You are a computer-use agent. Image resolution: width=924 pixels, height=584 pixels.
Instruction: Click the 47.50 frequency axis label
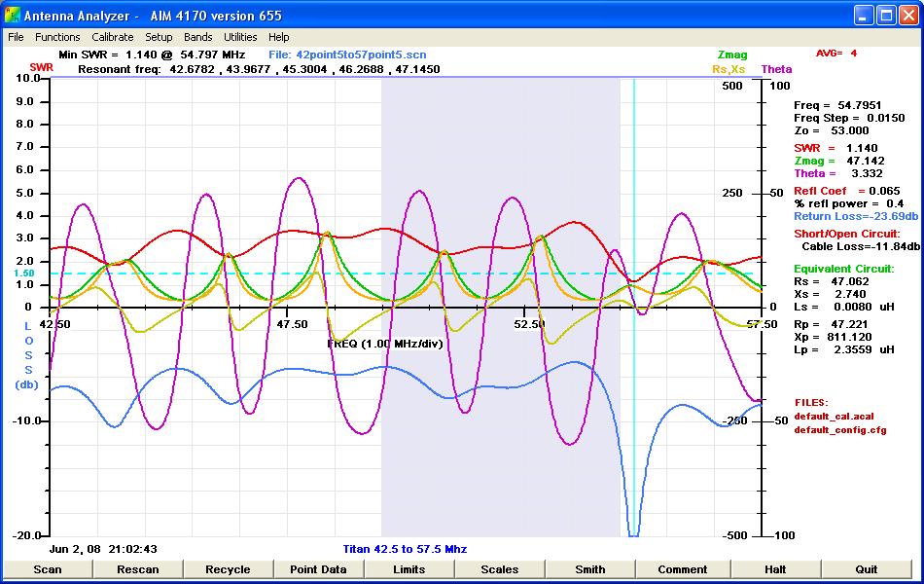[293, 324]
